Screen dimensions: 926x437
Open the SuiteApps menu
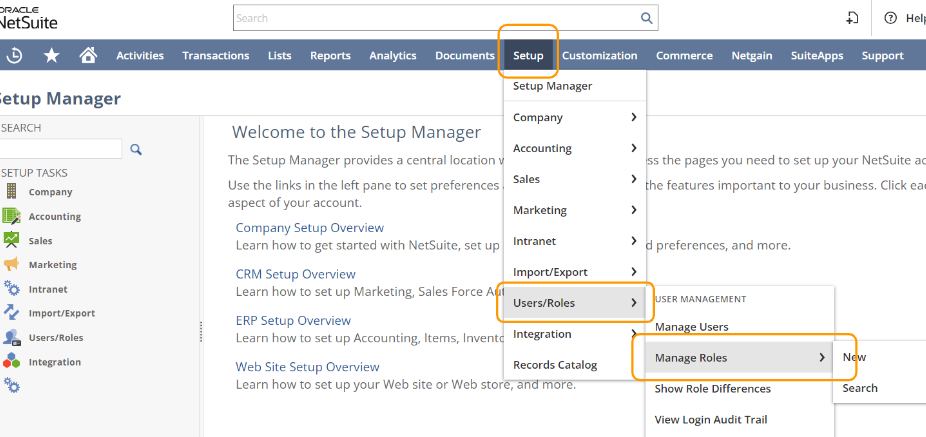pos(817,56)
